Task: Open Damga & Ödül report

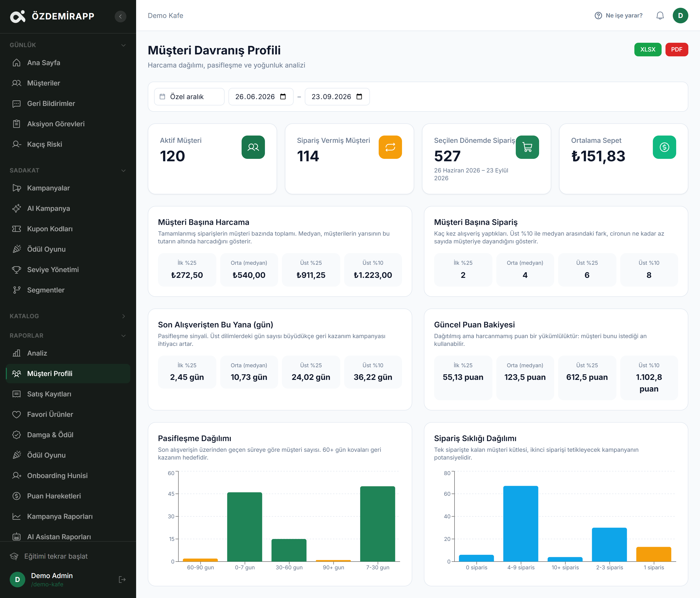Action: tap(68, 435)
